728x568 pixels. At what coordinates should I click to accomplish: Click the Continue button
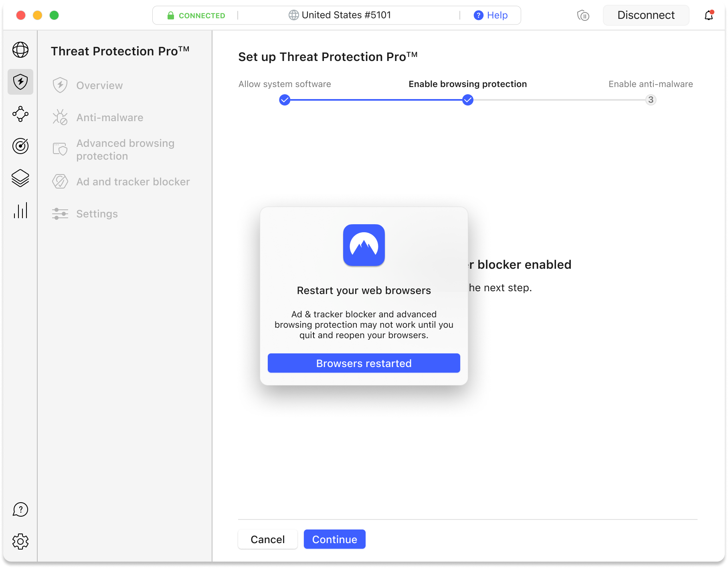click(334, 539)
